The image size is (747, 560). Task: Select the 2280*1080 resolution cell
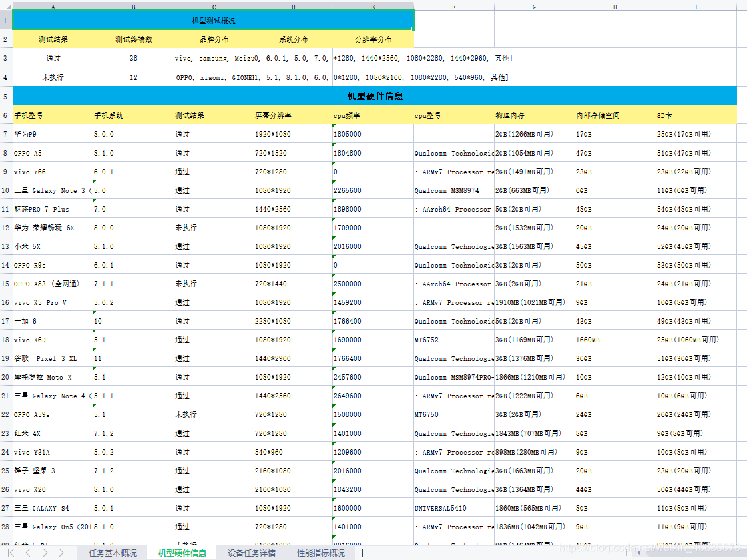point(294,321)
